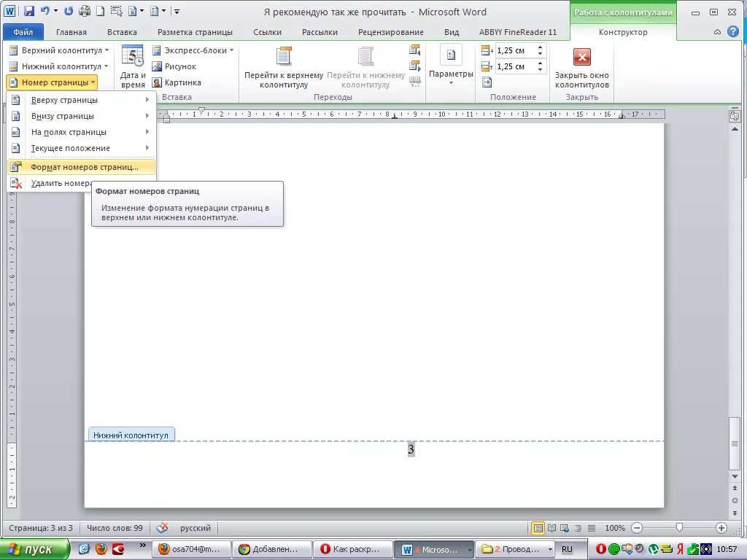The width and height of the screenshot is (747, 560).
Task: Click previous section icon in Переходы
Action: click(x=415, y=50)
